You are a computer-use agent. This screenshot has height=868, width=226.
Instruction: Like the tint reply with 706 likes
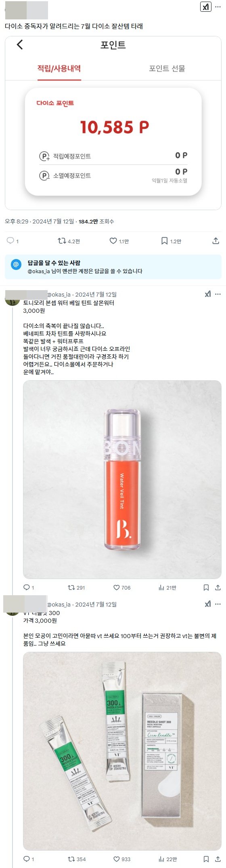[122, 588]
